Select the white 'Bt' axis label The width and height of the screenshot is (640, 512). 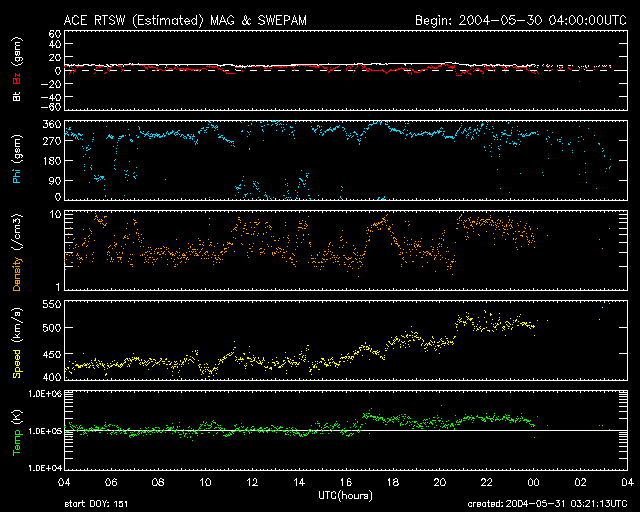[17, 96]
